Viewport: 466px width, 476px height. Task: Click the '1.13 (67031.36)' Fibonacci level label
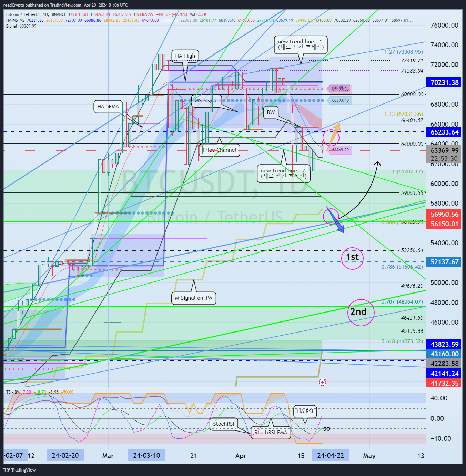[404, 114]
